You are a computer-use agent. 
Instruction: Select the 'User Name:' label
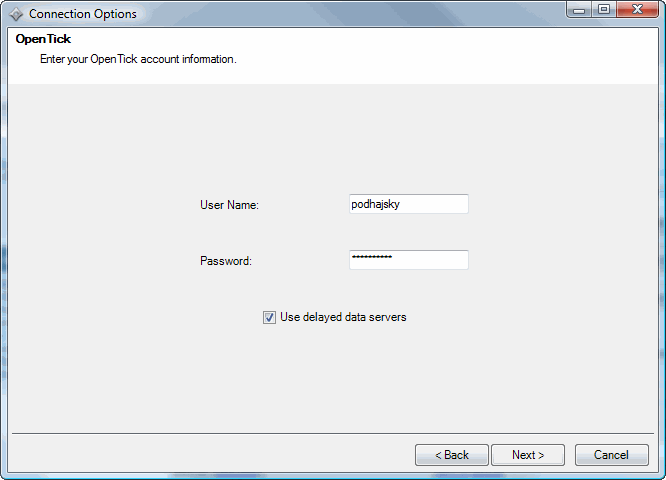point(229,205)
